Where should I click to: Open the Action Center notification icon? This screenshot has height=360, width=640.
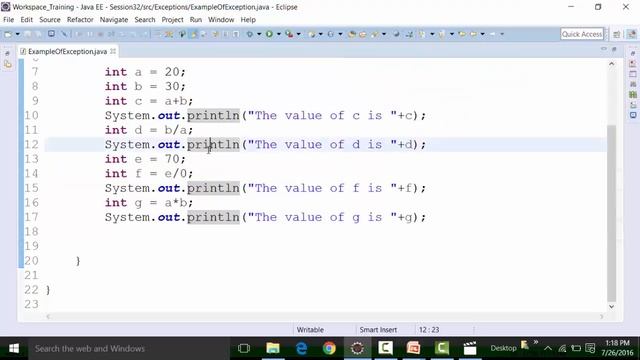590,348
